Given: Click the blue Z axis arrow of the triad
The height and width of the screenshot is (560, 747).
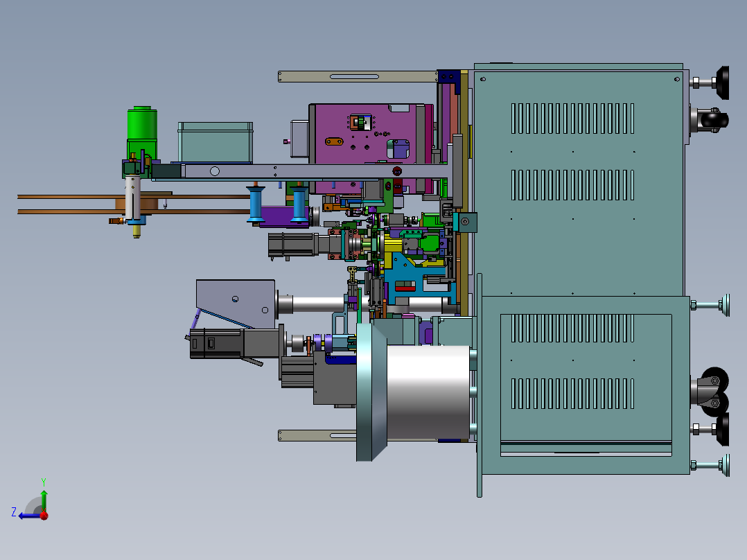Looking at the screenshot, I should click(28, 516).
